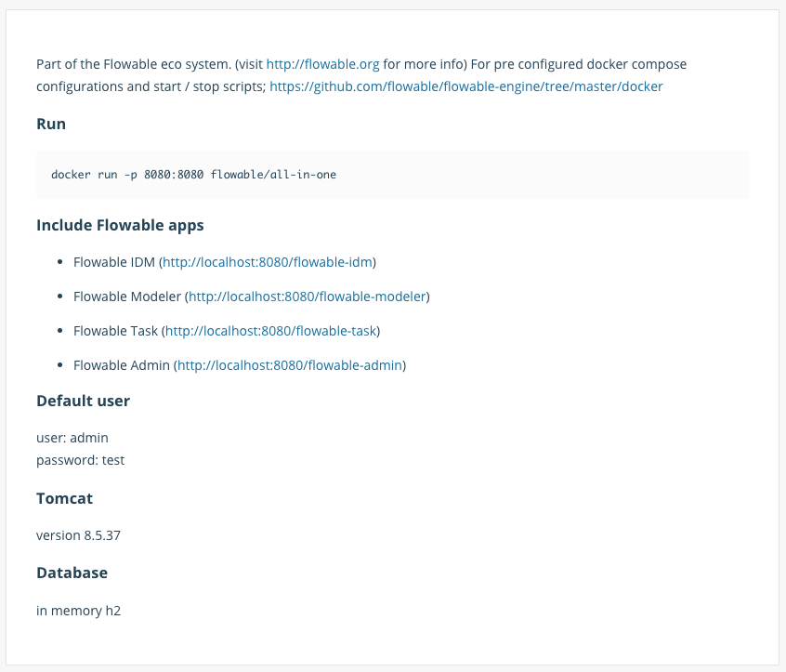
Task: Click the "Database" section heading
Action: 72,573
